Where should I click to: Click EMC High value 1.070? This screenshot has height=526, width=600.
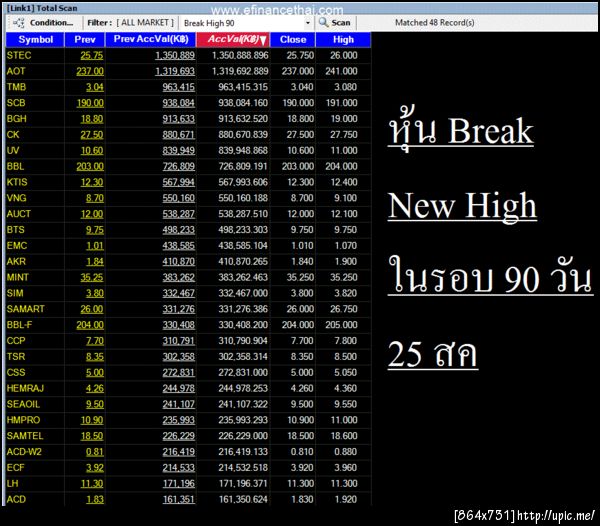coord(346,246)
